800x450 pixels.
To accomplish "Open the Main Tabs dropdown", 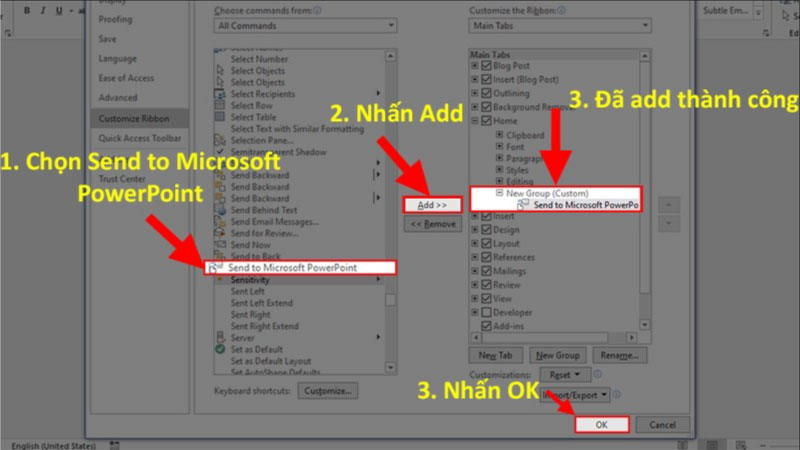I will click(x=560, y=26).
